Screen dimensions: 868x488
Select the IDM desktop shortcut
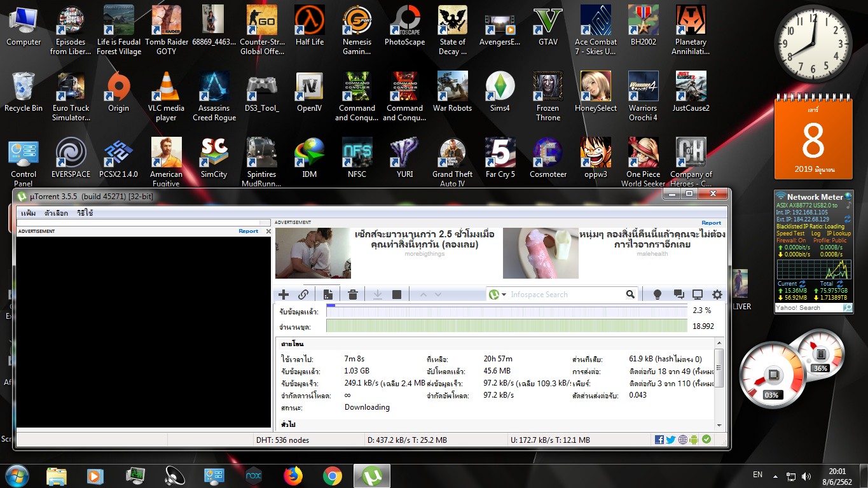click(310, 158)
